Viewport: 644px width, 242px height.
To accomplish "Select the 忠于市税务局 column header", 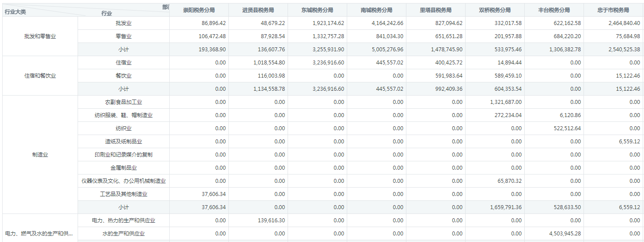I will pyautogui.click(x=613, y=10).
